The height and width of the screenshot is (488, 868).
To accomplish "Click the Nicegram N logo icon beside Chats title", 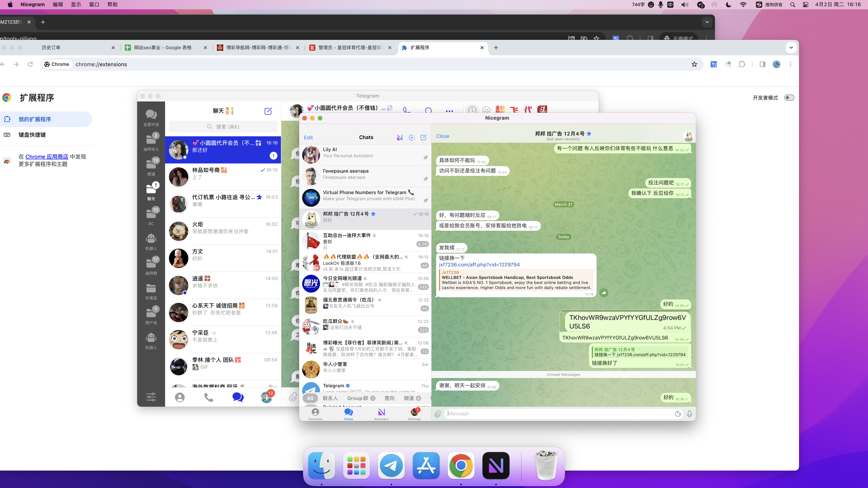I will [x=399, y=137].
